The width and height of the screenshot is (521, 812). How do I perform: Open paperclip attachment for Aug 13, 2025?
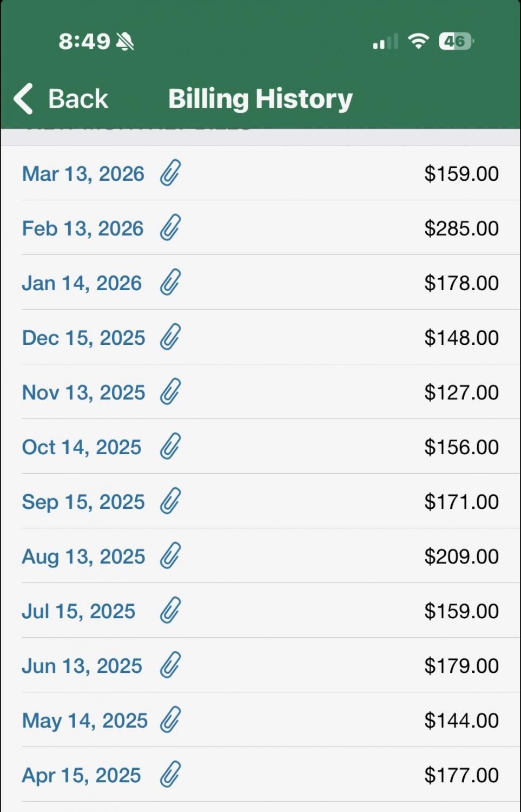coord(170,556)
